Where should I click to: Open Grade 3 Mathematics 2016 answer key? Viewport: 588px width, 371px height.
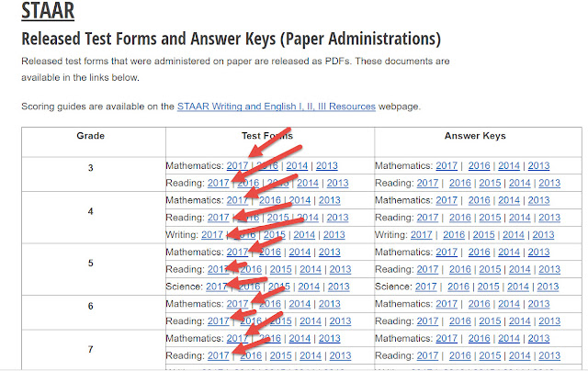pyautogui.click(x=479, y=165)
